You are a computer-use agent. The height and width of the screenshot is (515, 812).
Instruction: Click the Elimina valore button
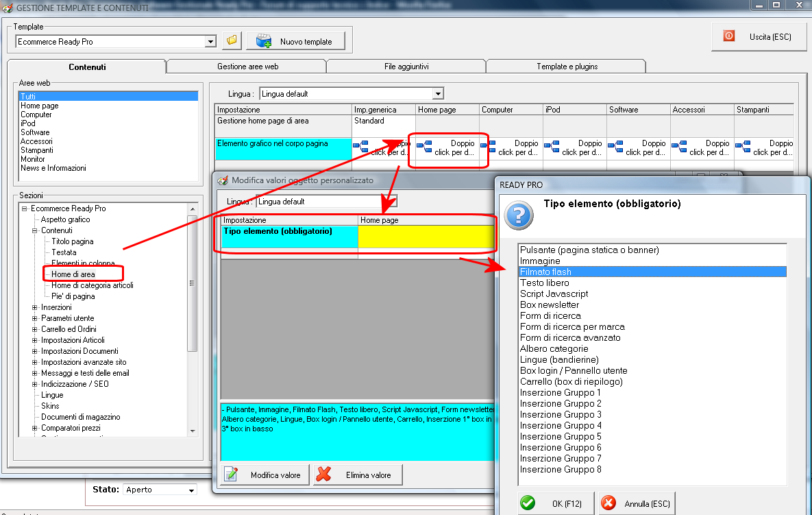tap(358, 475)
